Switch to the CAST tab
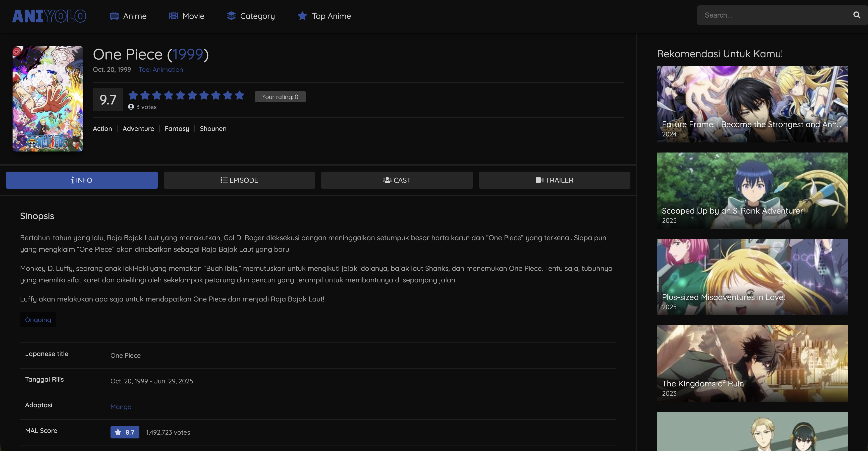868x451 pixels. [397, 180]
